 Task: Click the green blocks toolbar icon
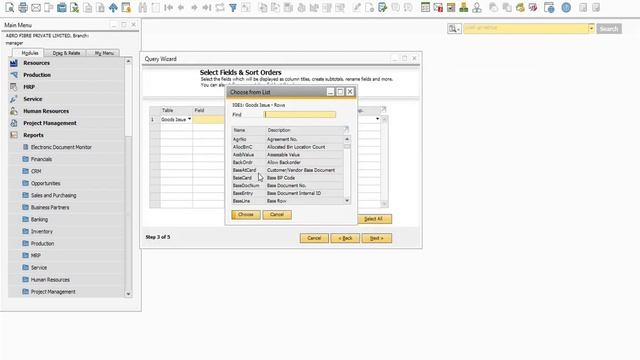(x=464, y=7)
